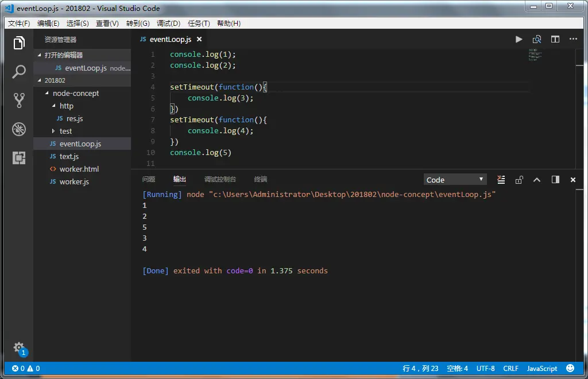This screenshot has width=588, height=379.
Task: Open the Search view icon
Action: 19,72
